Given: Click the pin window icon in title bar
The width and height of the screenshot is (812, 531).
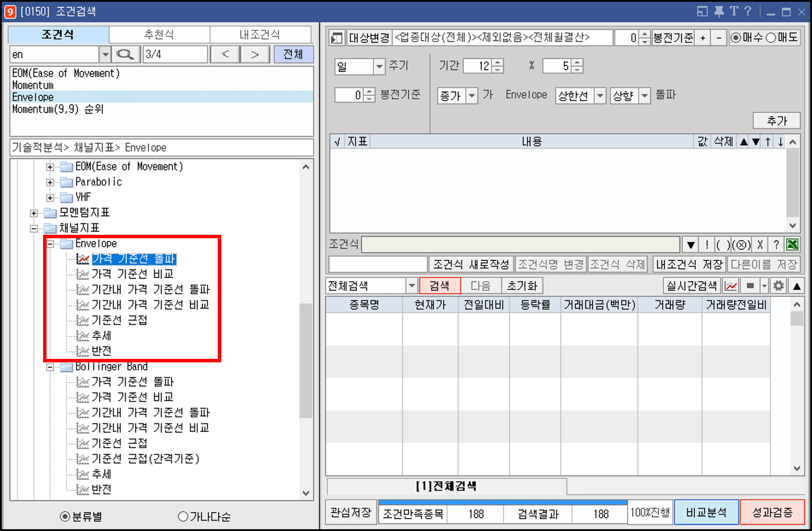Looking at the screenshot, I should (719, 12).
